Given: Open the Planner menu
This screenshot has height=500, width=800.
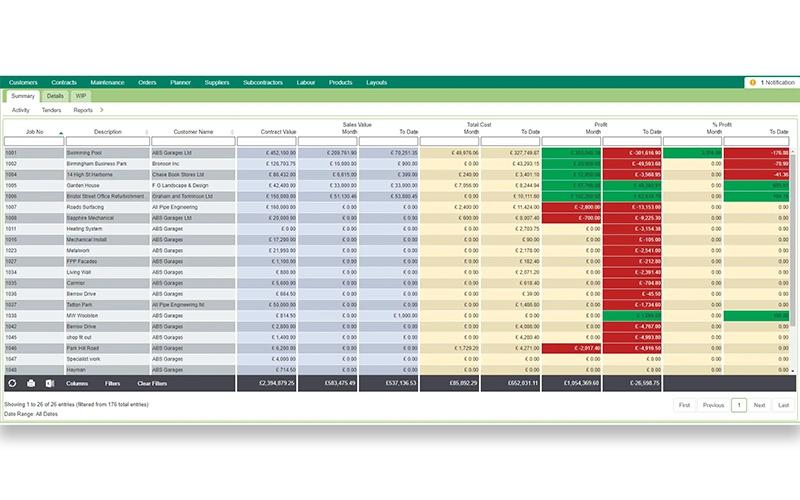Looking at the screenshot, I should pyautogui.click(x=180, y=82).
